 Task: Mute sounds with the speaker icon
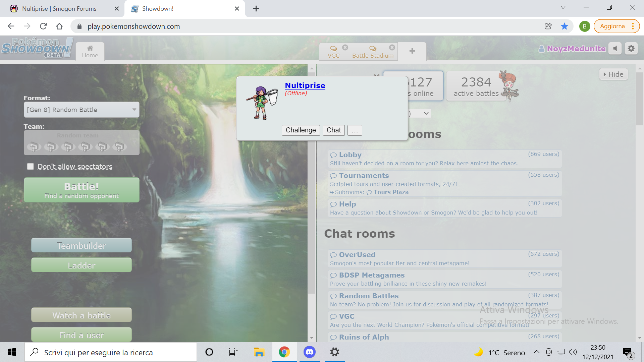615,48
